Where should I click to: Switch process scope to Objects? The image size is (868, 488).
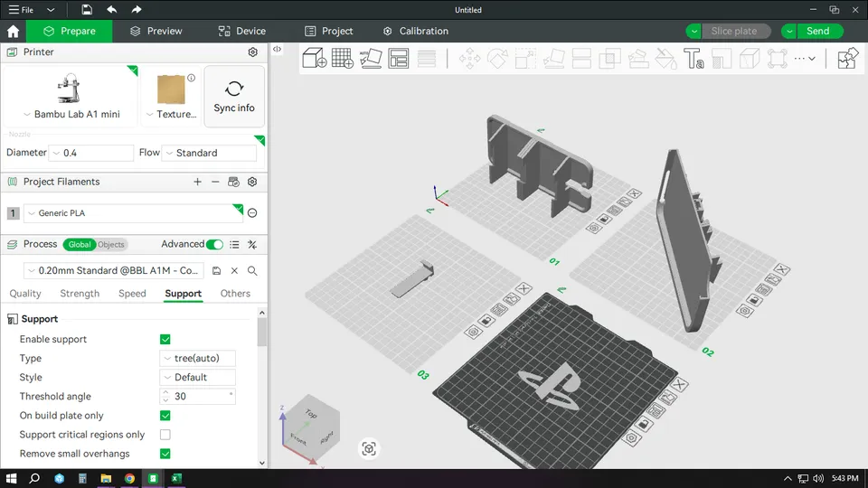pyautogui.click(x=110, y=245)
